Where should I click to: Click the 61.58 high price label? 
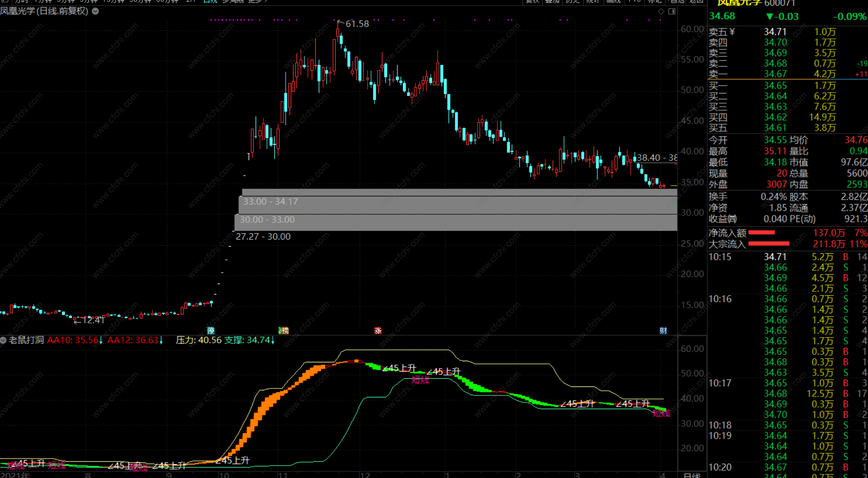pyautogui.click(x=357, y=24)
